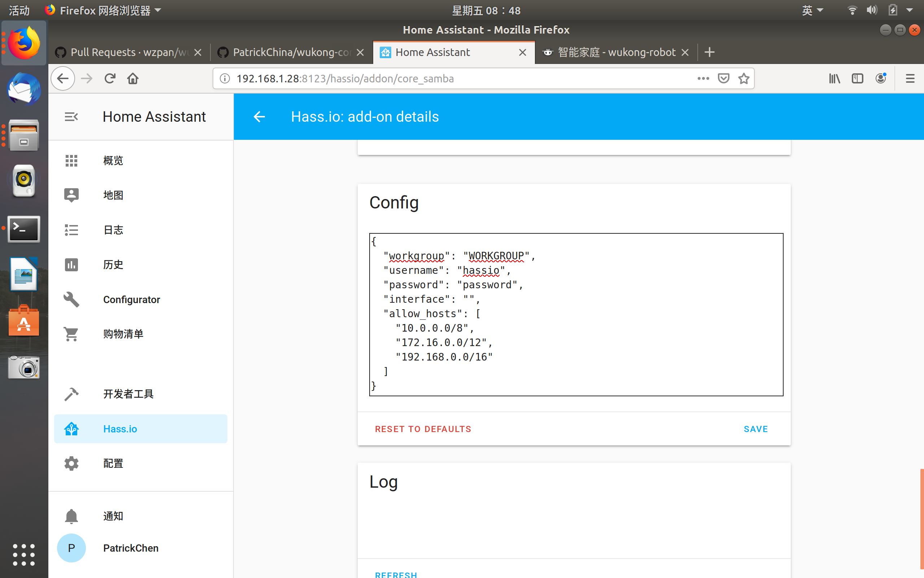Open page actions three-dot menu
The image size is (924, 578).
703,78
